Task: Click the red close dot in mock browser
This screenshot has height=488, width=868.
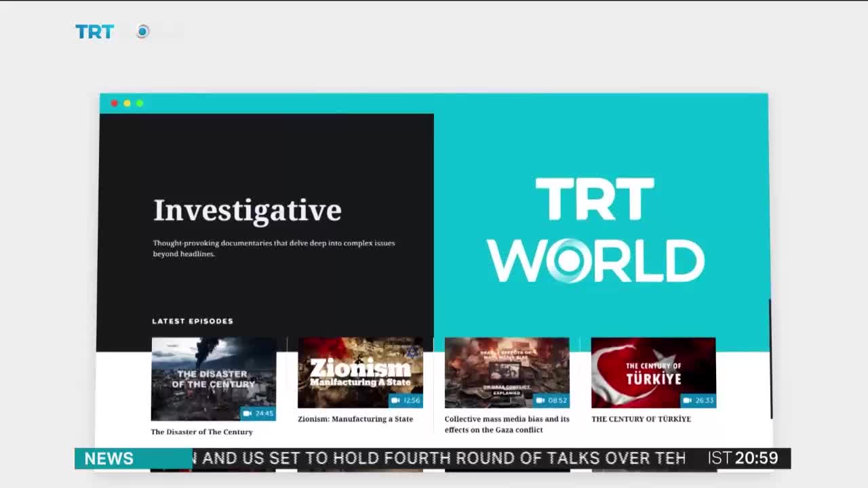Action: (x=114, y=103)
